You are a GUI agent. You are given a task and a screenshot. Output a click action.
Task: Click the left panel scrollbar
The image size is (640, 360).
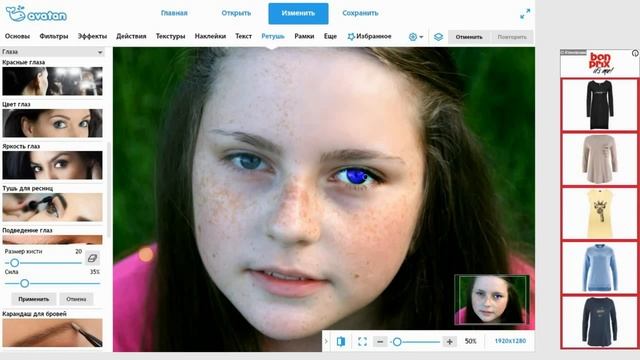point(109,190)
